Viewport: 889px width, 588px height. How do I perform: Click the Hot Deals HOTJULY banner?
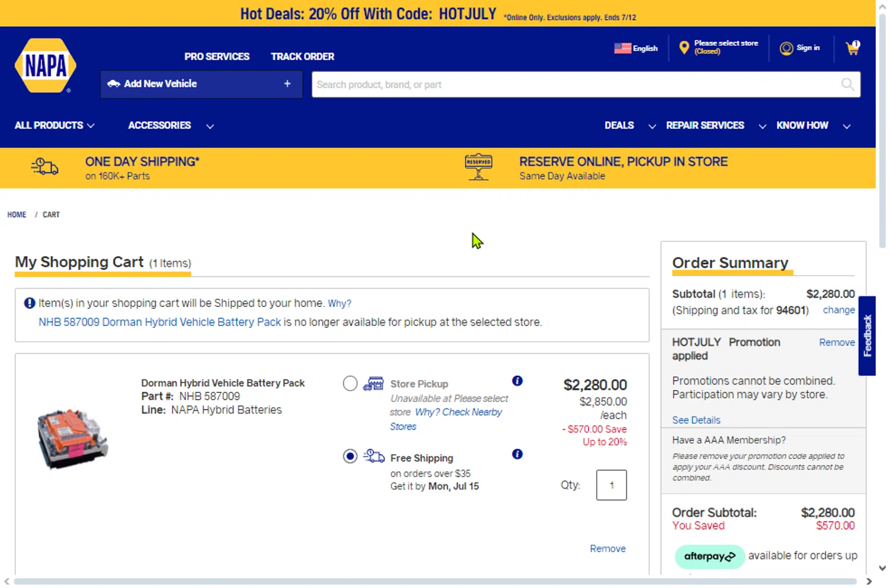[438, 14]
